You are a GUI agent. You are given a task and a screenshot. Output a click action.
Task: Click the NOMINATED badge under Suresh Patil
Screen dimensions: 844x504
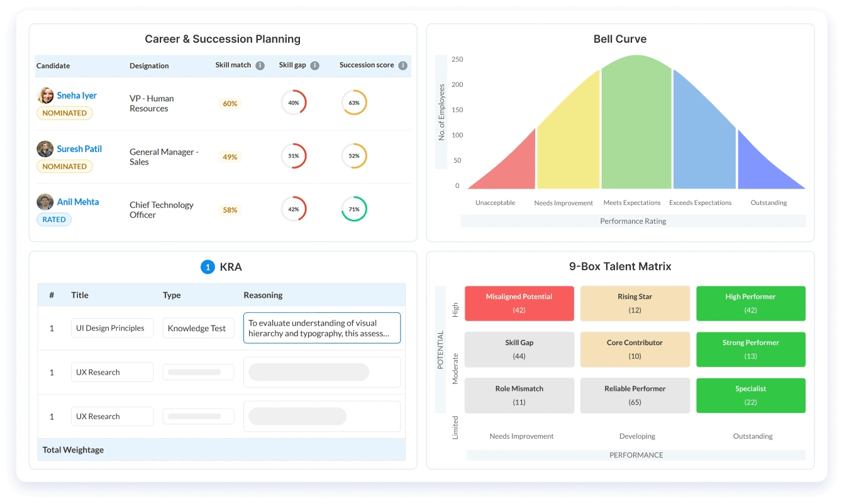(65, 167)
